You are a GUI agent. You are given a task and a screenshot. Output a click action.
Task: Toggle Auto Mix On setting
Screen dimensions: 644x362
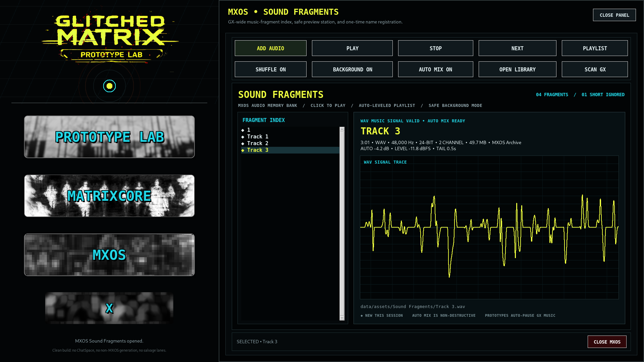435,69
